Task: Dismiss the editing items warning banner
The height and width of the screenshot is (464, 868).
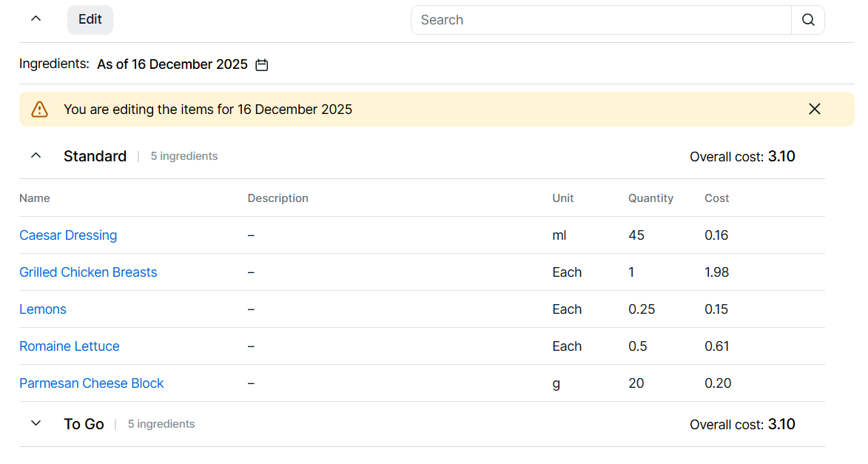Action: pos(814,110)
